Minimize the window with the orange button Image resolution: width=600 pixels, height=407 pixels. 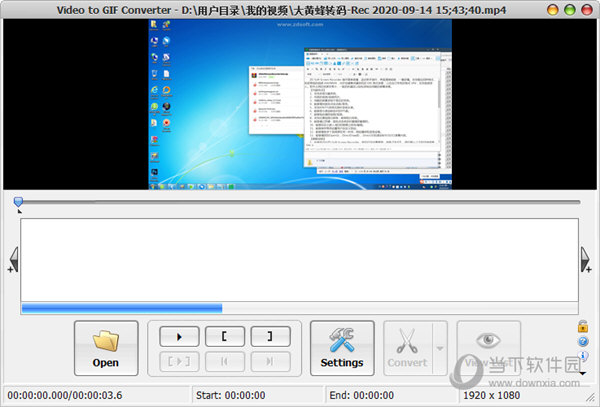553,10
